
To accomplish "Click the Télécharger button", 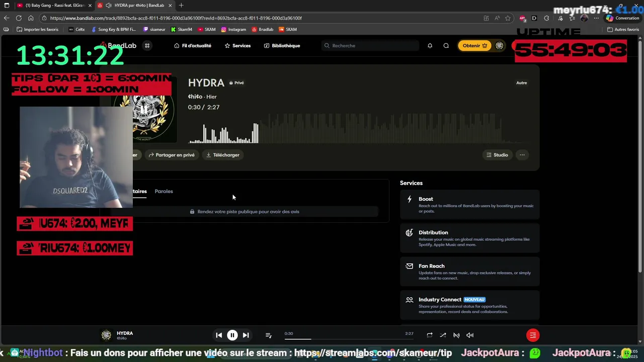I will (223, 155).
